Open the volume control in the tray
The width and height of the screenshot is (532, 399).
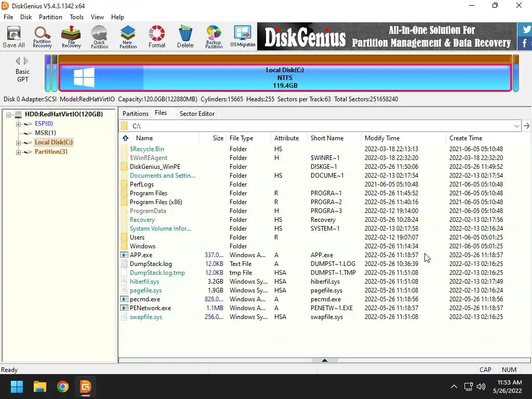[x=481, y=387]
